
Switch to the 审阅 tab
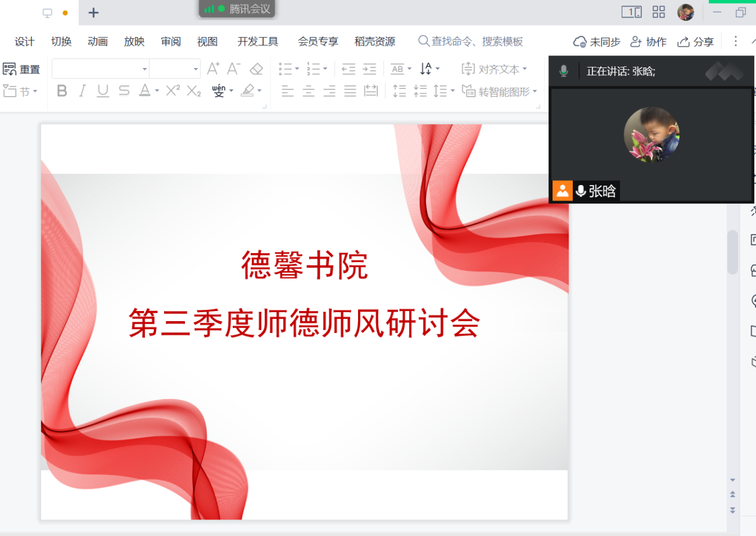click(171, 42)
